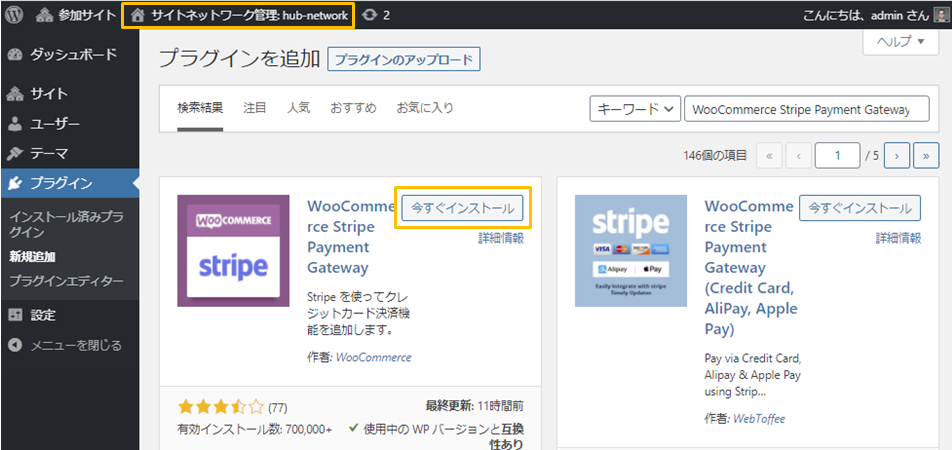Viewport: 952px width, 450px height.
Task: Open the こんにちは、admin さん account menu
Action: click(x=866, y=16)
